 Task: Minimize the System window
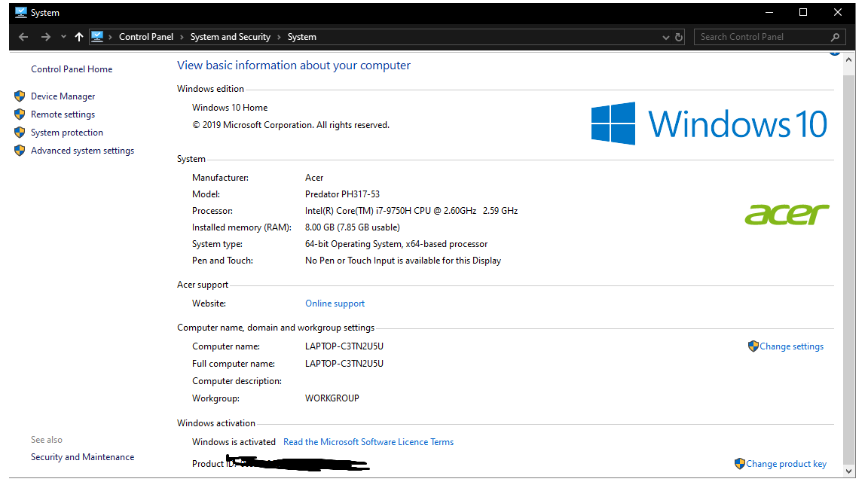tap(769, 12)
